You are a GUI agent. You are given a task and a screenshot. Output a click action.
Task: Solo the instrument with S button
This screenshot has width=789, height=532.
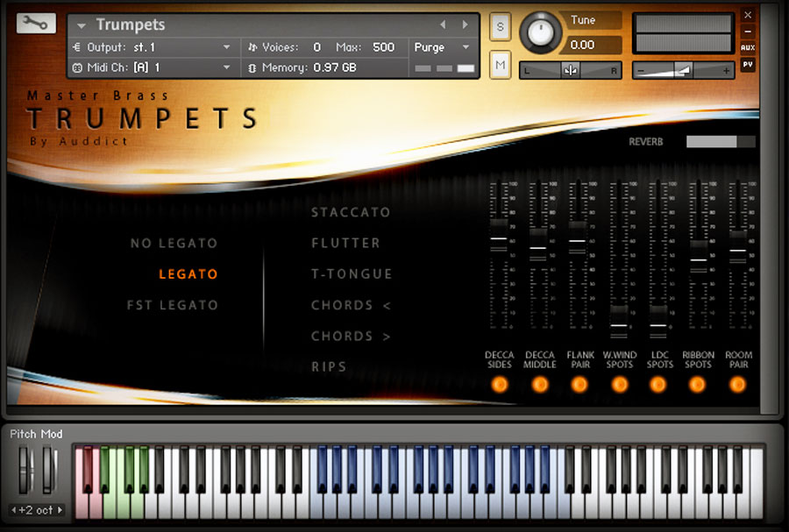(x=501, y=26)
